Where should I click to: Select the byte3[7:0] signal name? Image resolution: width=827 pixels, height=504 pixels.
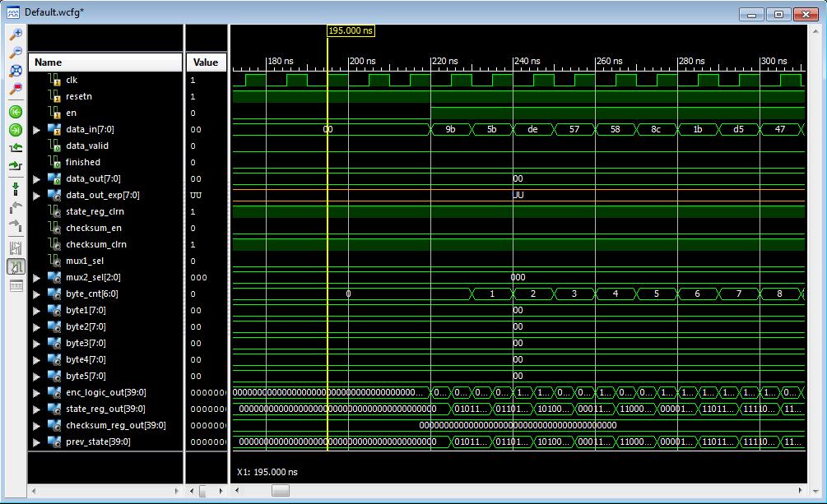point(86,343)
